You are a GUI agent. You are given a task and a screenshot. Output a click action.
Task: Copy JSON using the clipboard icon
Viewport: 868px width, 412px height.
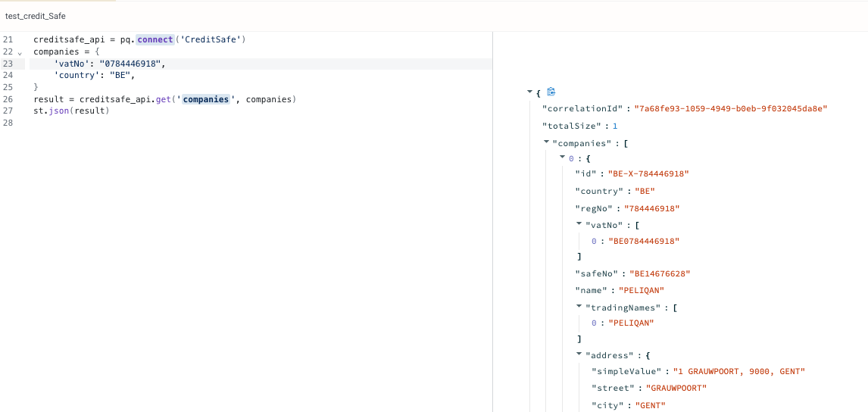pos(551,92)
